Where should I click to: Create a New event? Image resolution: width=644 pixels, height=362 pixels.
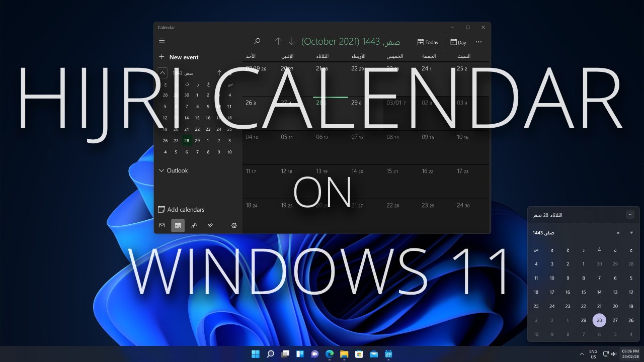(179, 57)
